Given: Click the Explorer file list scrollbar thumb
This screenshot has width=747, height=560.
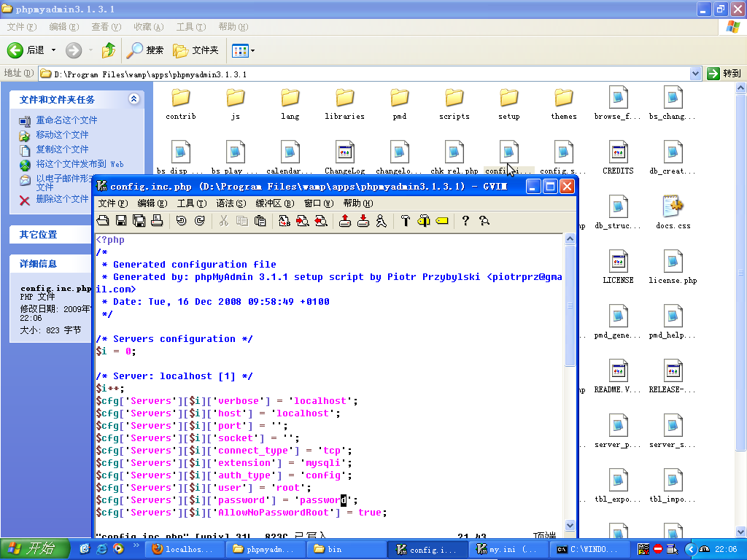Looking at the screenshot, I should pos(740,272).
